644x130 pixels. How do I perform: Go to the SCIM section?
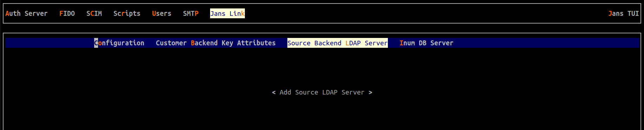[x=94, y=13]
